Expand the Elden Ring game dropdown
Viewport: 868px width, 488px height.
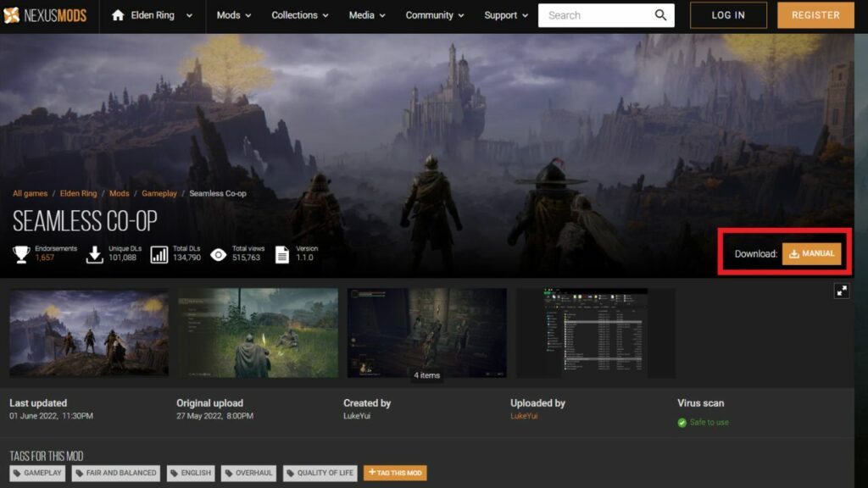click(188, 15)
